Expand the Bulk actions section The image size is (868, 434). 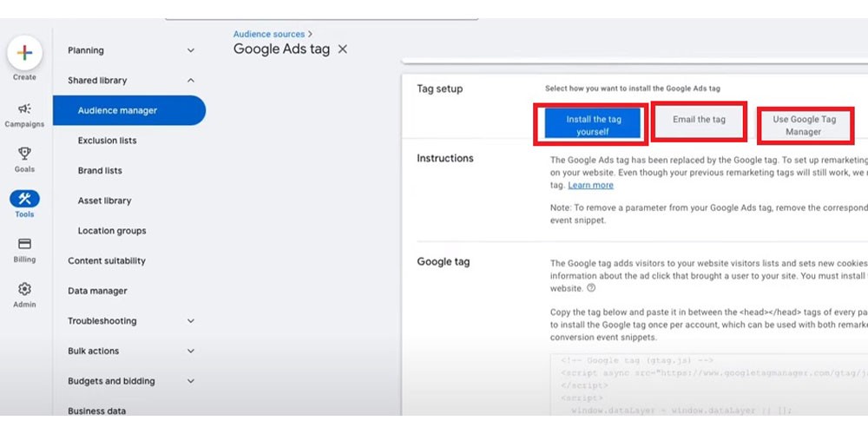point(190,351)
